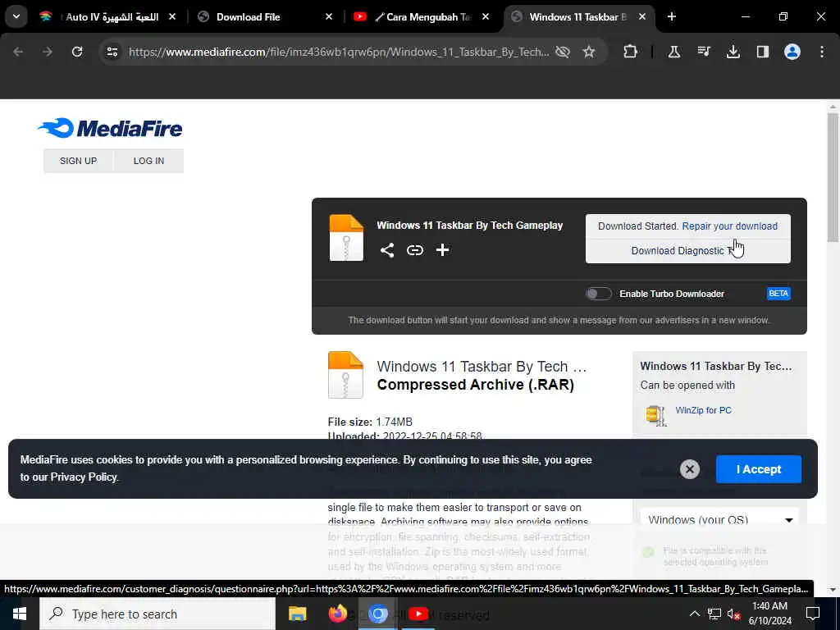
Task: Dismiss cookie banner with X button
Action: point(689,469)
